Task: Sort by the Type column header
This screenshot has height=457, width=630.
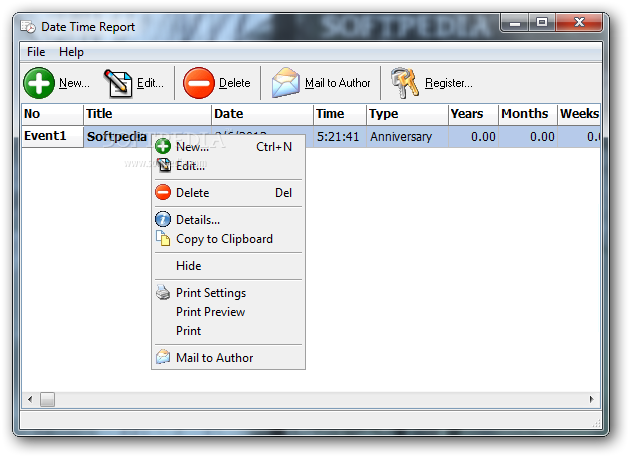Action: (x=407, y=114)
